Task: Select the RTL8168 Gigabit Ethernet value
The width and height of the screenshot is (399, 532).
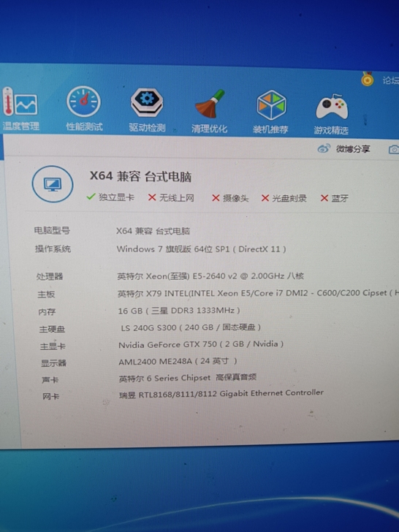Action: [221, 394]
